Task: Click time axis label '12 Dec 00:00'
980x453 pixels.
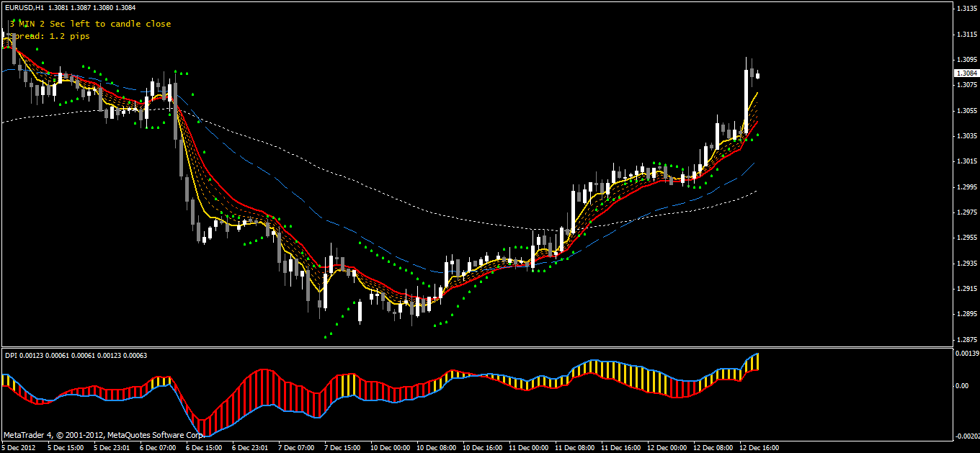Action: click(667, 447)
